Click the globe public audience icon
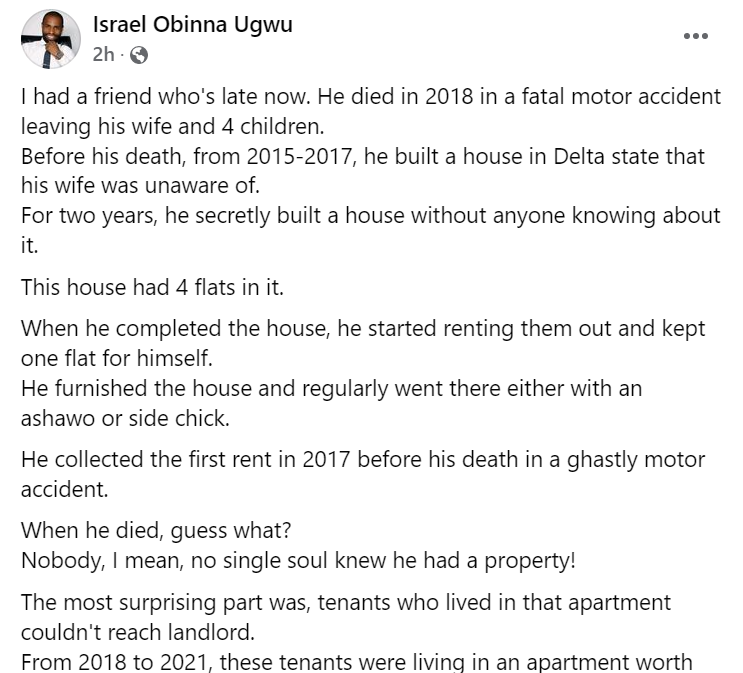Viewport: 743px width, 673px height. pyautogui.click(x=139, y=55)
